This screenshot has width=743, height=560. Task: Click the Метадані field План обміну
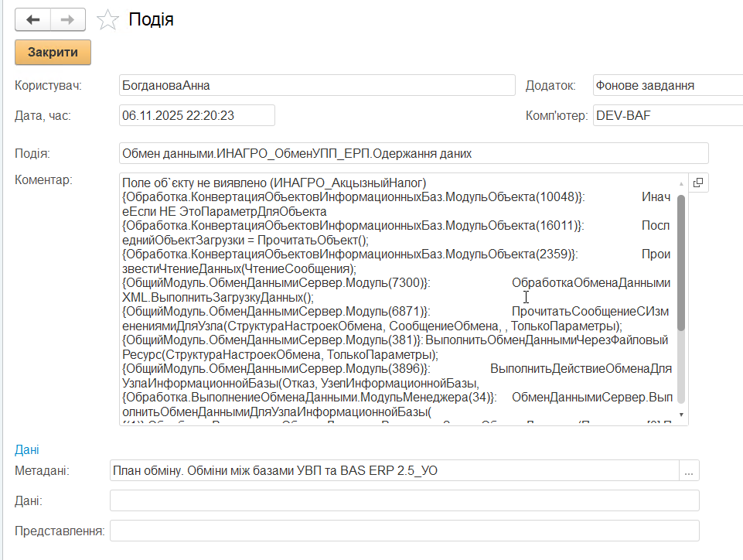coord(394,470)
